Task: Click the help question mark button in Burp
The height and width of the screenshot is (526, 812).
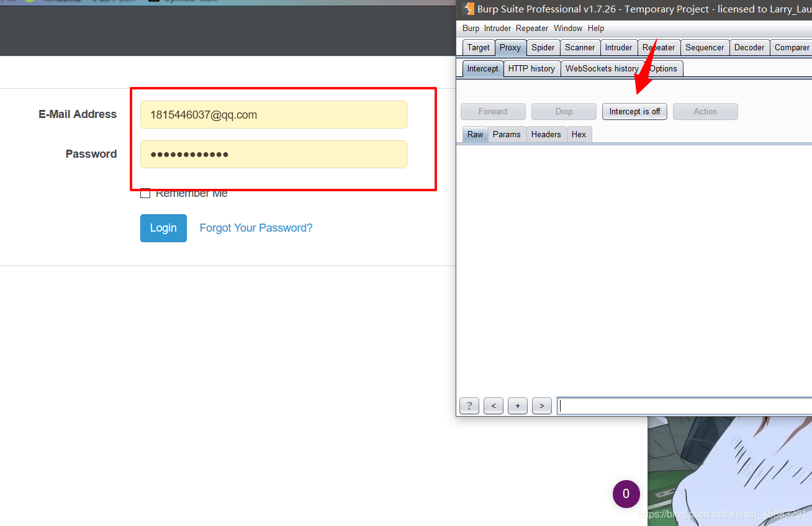Action: pyautogui.click(x=469, y=406)
